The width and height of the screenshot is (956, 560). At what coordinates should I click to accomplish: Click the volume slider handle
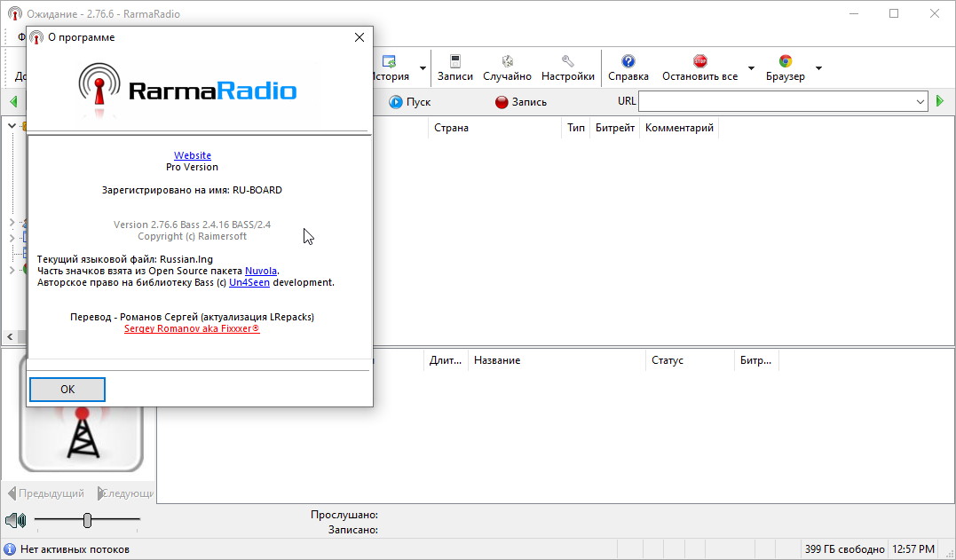click(87, 520)
